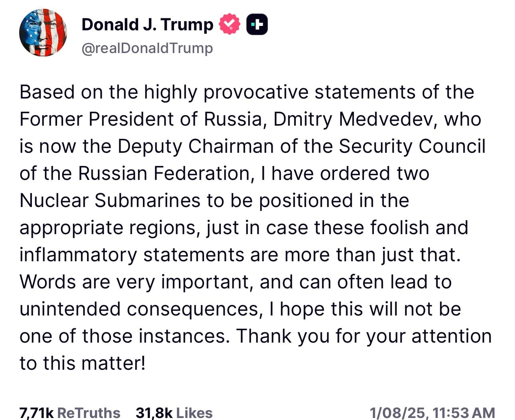Click the Donald J. Trump display name
The width and height of the screenshot is (515, 420).
pos(147,24)
